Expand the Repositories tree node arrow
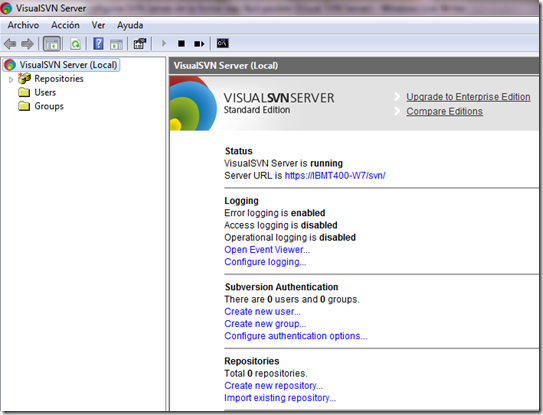543x415 pixels. pos(11,80)
